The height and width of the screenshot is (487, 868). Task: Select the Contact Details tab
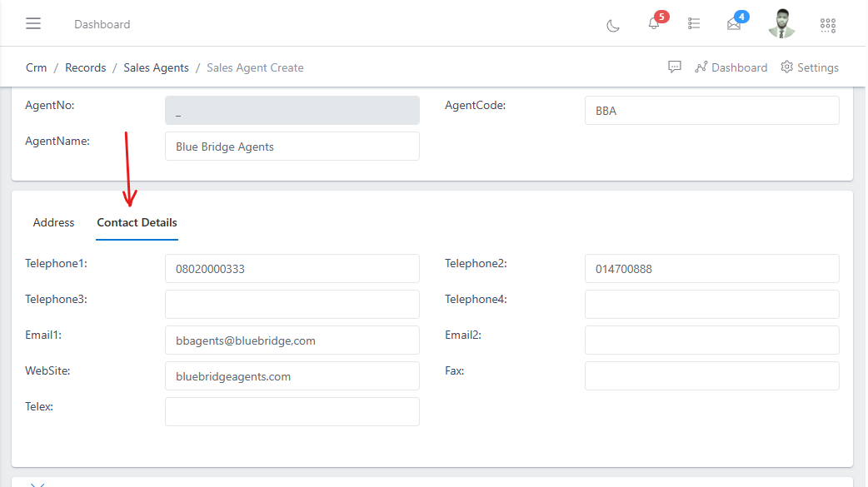coord(137,222)
